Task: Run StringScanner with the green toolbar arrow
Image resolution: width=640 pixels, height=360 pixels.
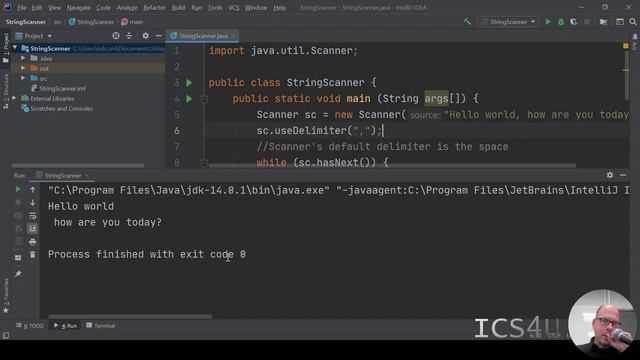Action: [548, 22]
